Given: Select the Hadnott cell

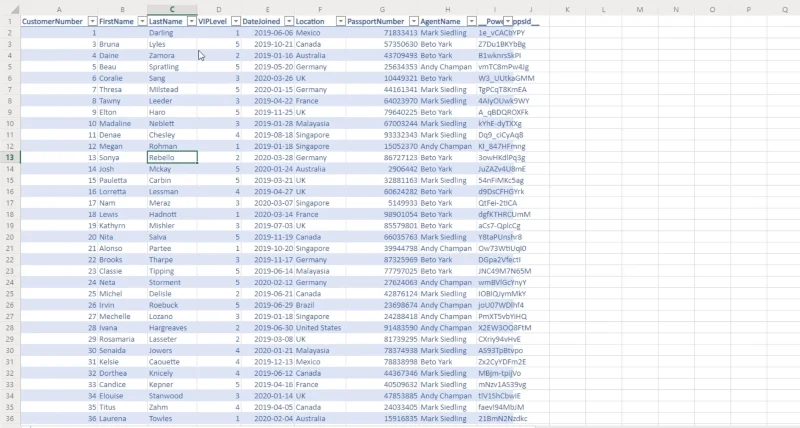Looking at the screenshot, I should (x=172, y=214).
